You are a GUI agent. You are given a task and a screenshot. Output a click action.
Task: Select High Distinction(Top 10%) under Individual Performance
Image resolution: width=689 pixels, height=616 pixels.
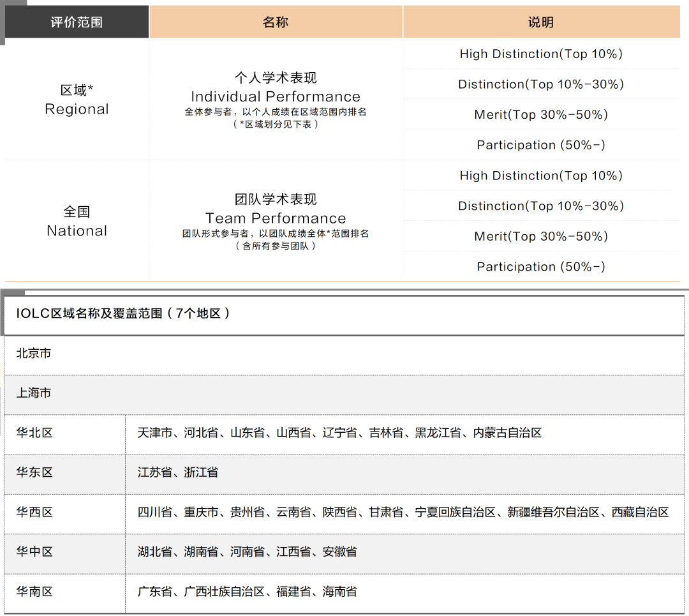541,54
